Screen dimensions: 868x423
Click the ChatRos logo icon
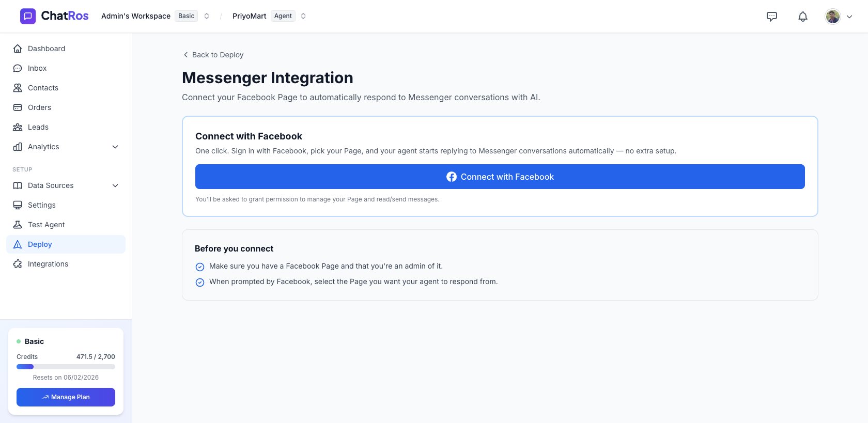tap(28, 16)
